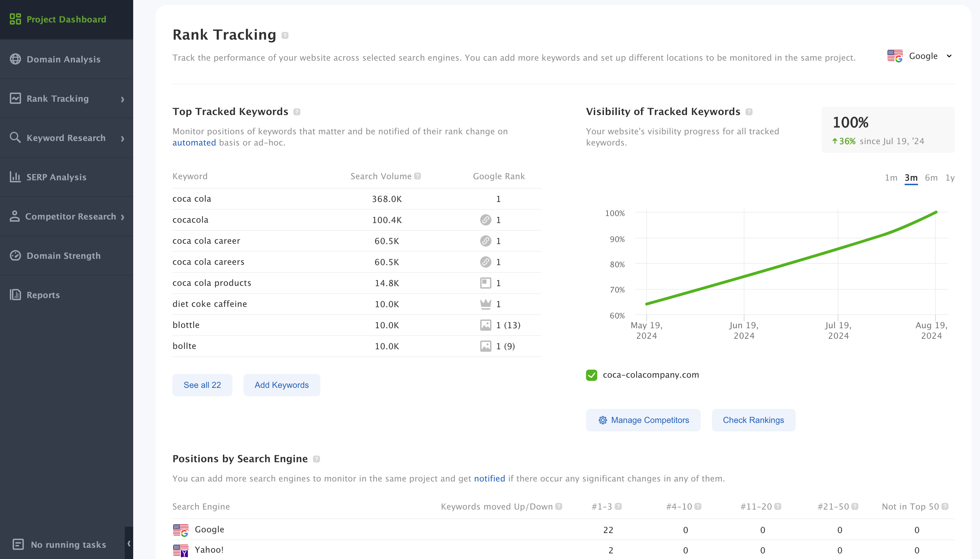
Task: Open SERP Analysis via its bar chart icon
Action: click(x=15, y=177)
